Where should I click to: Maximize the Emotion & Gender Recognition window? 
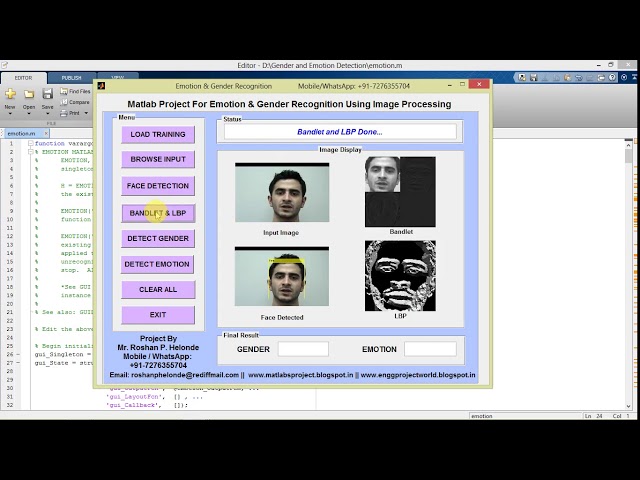coord(462,84)
